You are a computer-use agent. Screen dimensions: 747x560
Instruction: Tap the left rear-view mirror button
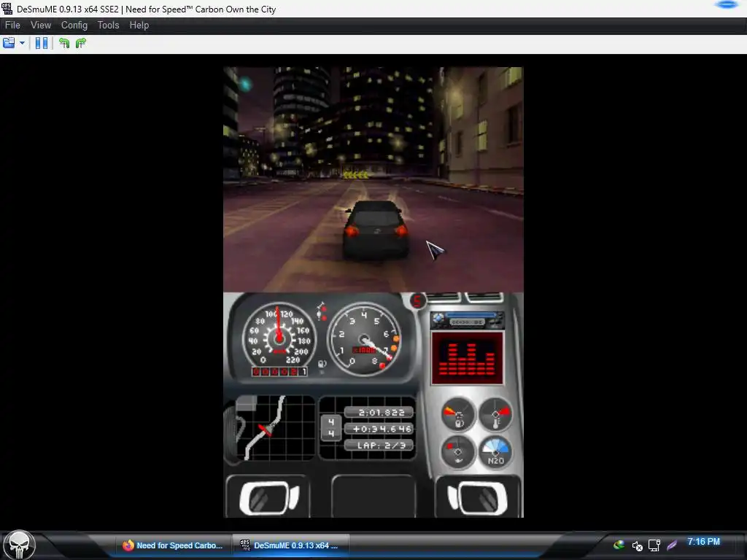[x=268, y=497]
